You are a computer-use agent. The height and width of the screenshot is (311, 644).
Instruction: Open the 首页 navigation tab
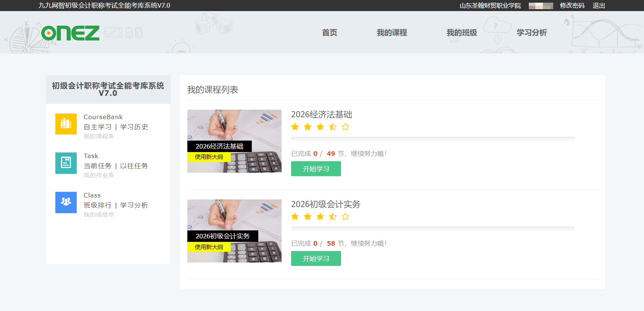click(329, 33)
